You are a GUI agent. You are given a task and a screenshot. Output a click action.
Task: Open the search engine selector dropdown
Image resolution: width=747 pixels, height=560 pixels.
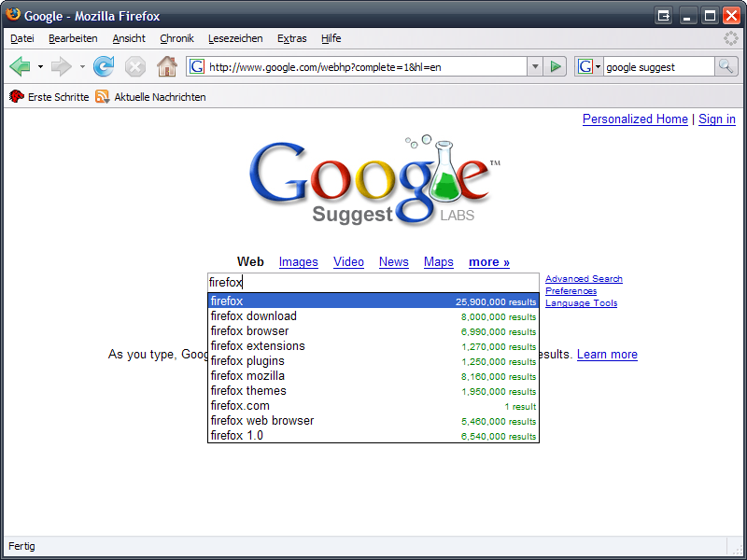coord(589,66)
